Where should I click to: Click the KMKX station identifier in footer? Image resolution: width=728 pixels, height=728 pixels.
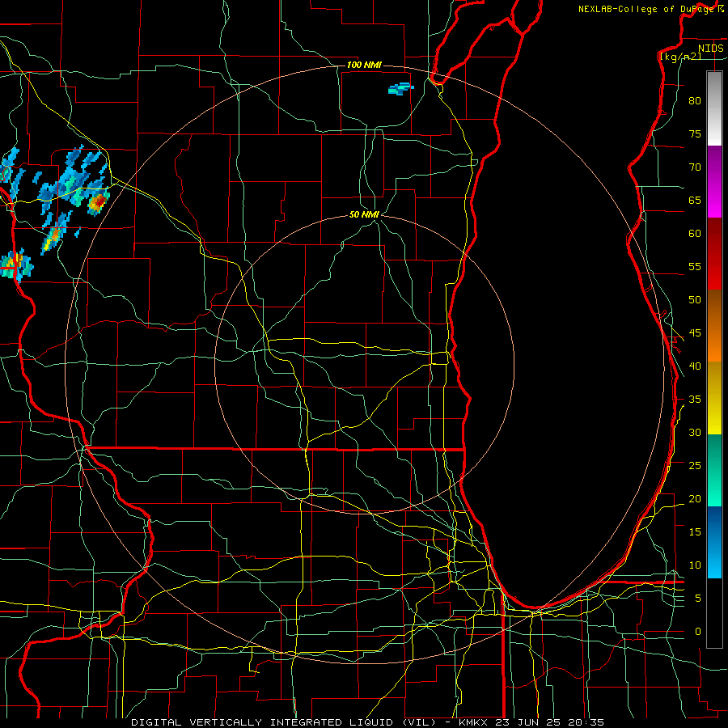click(x=472, y=722)
